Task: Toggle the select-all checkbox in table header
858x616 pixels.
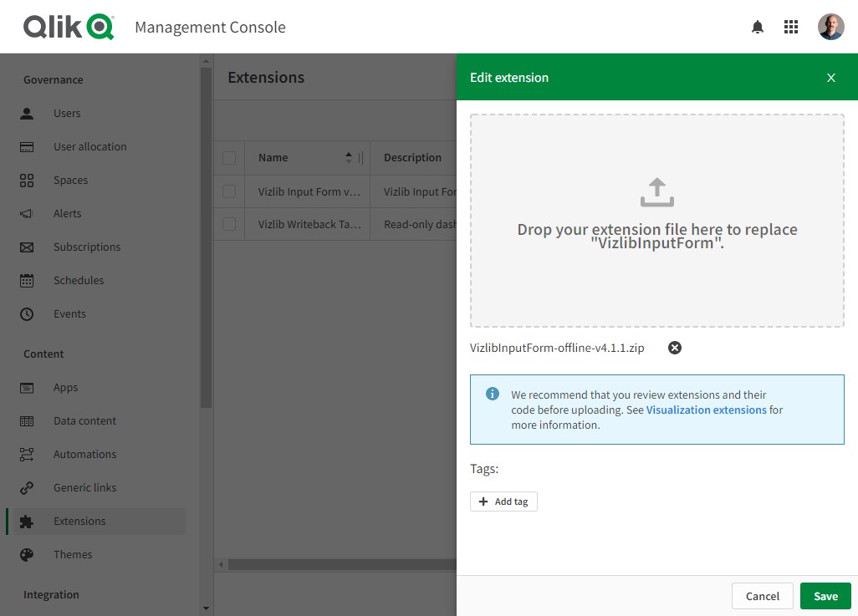Action: (x=229, y=158)
